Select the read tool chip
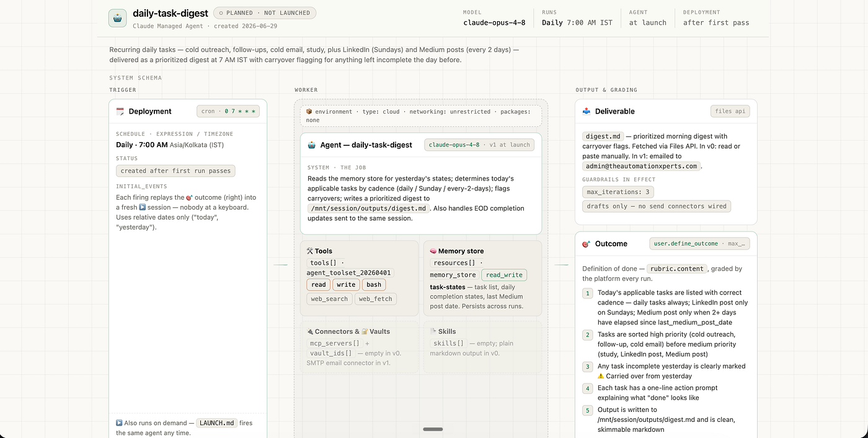 (x=319, y=285)
